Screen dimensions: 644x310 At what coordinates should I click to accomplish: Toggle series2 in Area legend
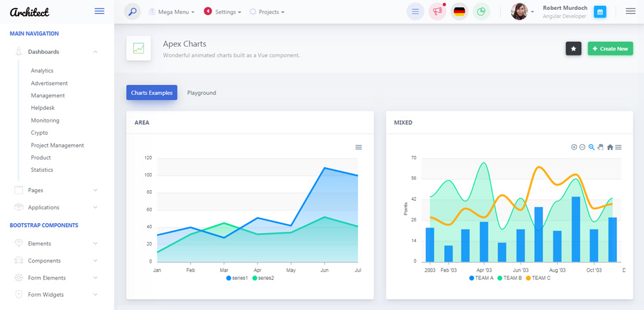(263, 278)
